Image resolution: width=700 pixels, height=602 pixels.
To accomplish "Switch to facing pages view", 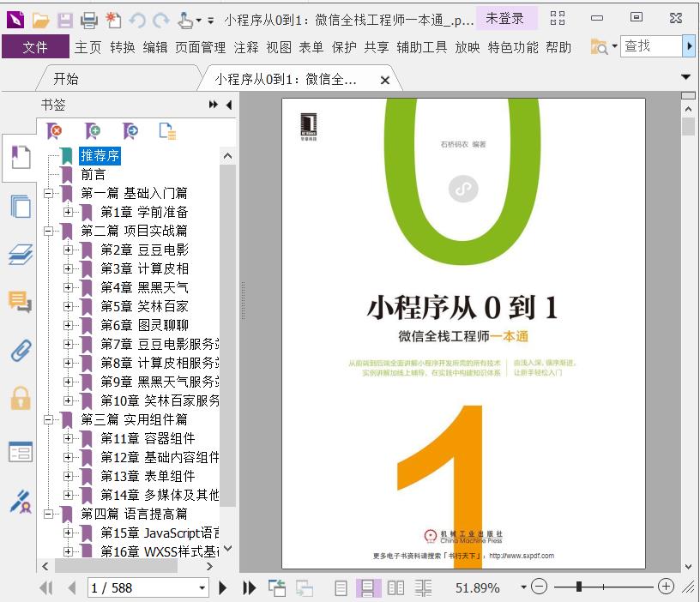I will pos(396,587).
